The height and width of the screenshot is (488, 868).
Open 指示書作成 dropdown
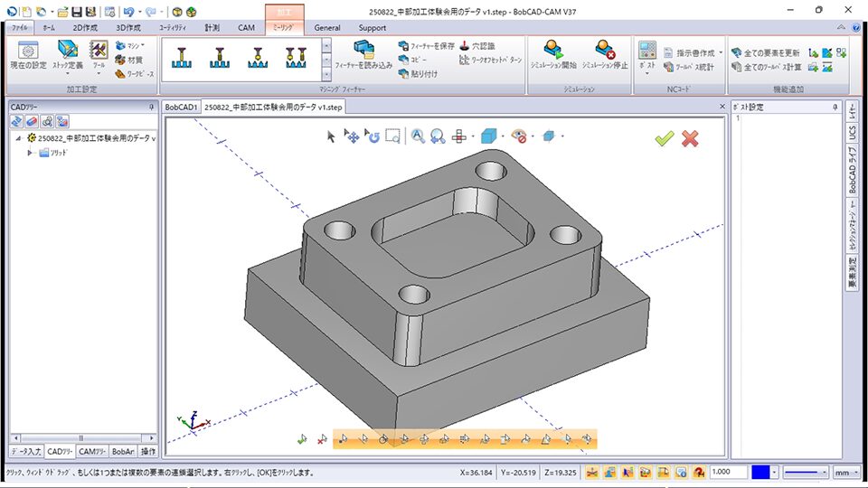[693, 52]
